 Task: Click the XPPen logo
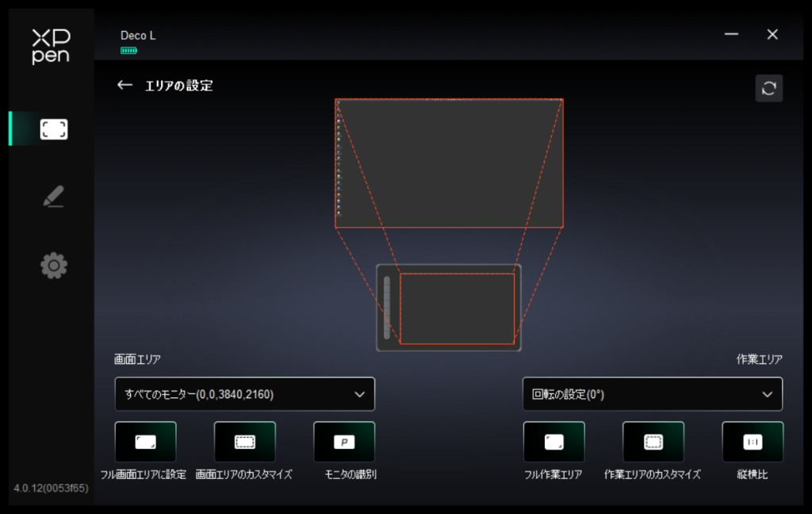pos(51,46)
